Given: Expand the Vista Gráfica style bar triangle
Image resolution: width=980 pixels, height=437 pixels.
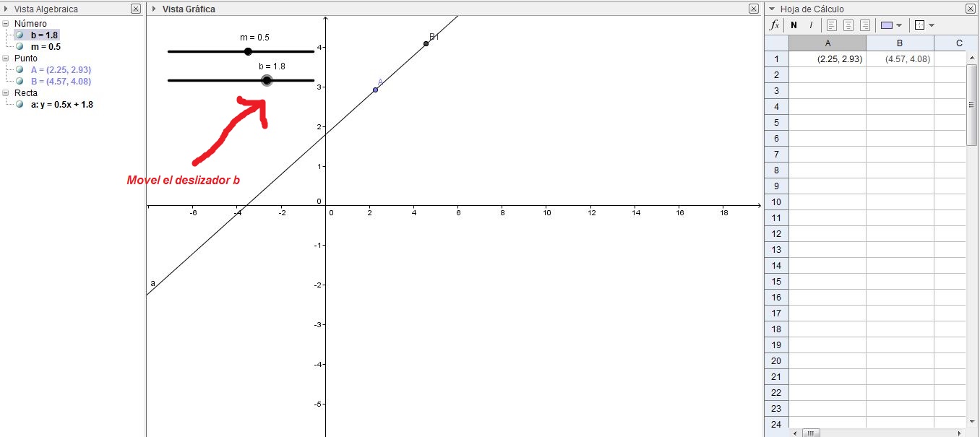Looking at the screenshot, I should 155,9.
